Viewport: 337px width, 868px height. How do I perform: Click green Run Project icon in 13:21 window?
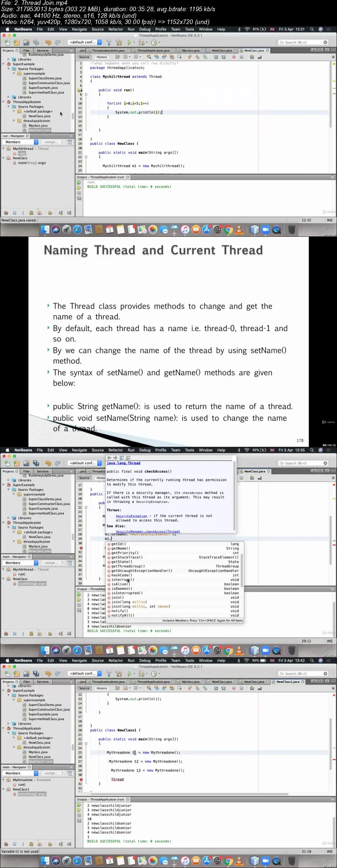point(129,42)
